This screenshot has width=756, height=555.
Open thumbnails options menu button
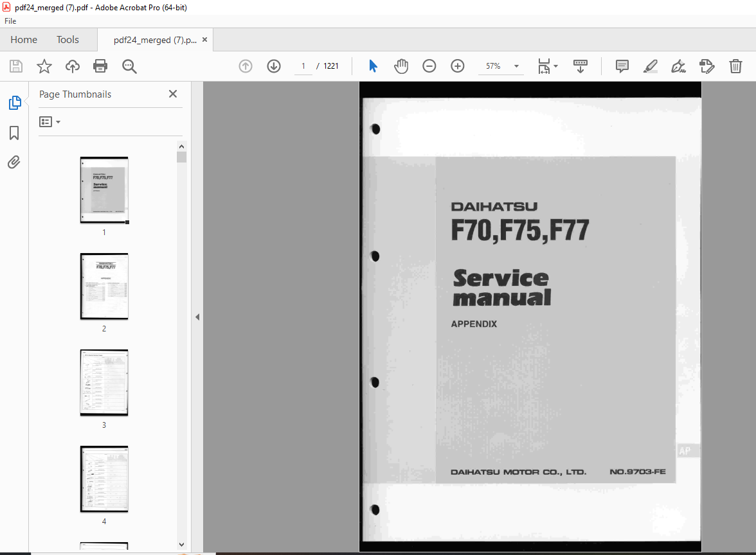(50, 122)
